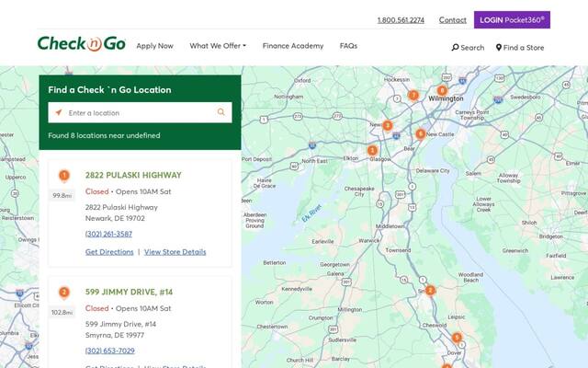
Task: Click the Wilmington label on the map
Action: tap(446, 98)
